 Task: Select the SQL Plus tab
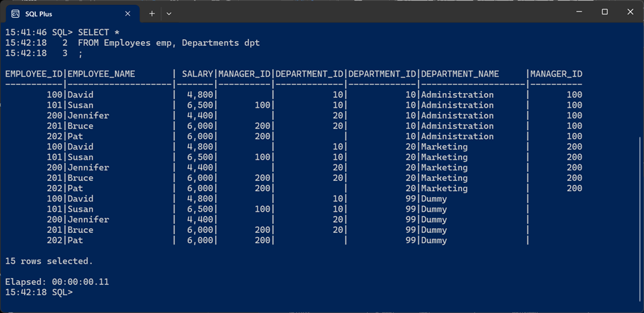click(73, 14)
